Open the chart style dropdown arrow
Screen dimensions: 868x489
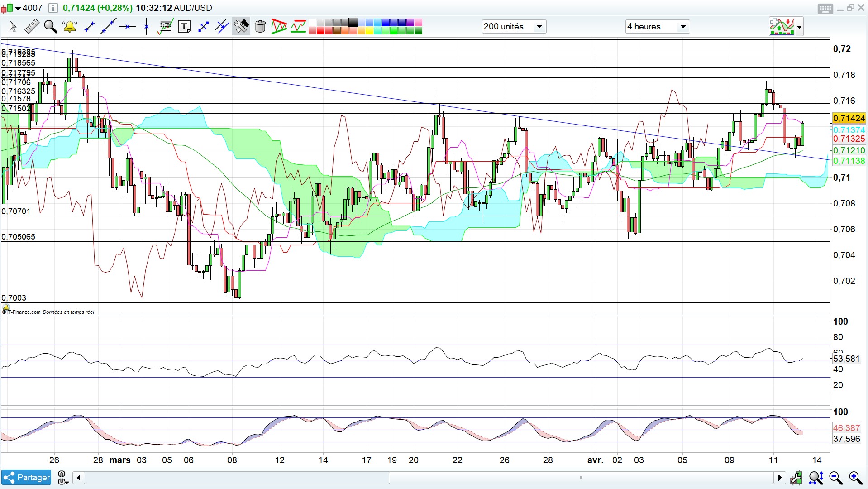(18, 8)
